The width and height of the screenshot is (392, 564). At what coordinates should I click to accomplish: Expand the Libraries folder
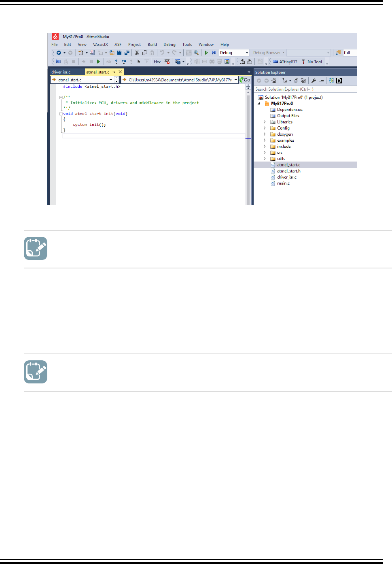pos(265,122)
